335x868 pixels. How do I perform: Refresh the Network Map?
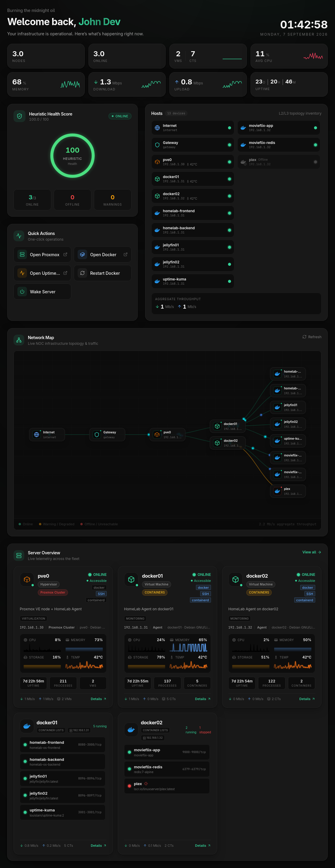coord(312,337)
